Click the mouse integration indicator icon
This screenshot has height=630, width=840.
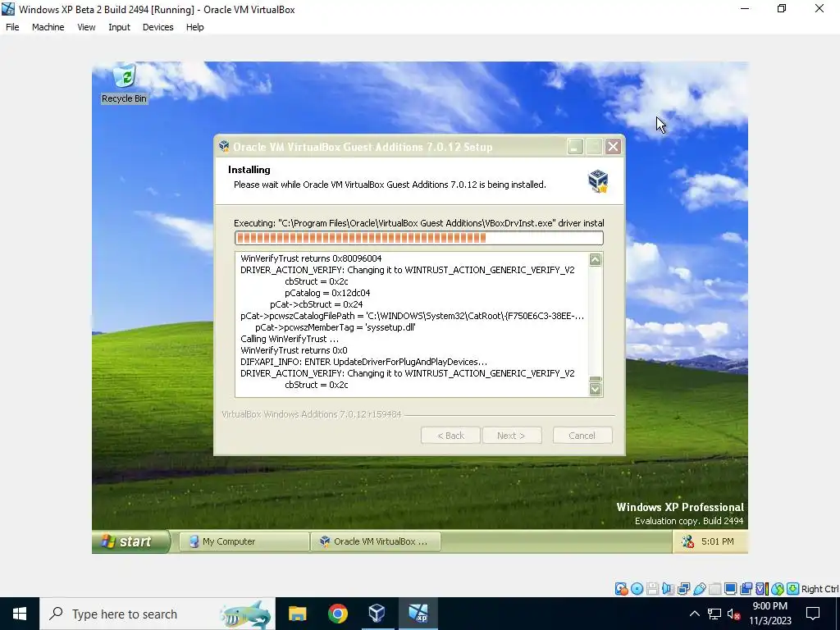[x=778, y=589]
